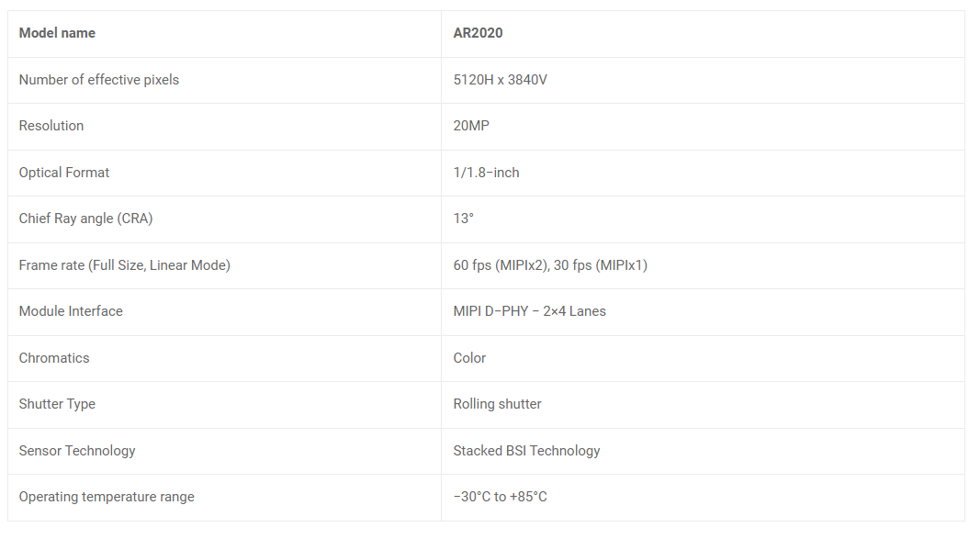Select the "Stacked BSI Technology" value
The height and width of the screenshot is (539, 980).
(526, 451)
